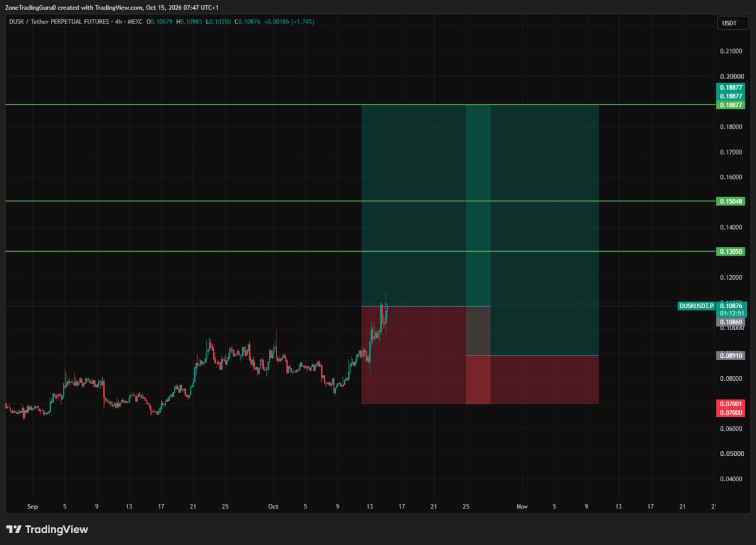The width and height of the screenshot is (756, 545).
Task: Select the gray 0.08910 entry price label
Action: tap(731, 355)
